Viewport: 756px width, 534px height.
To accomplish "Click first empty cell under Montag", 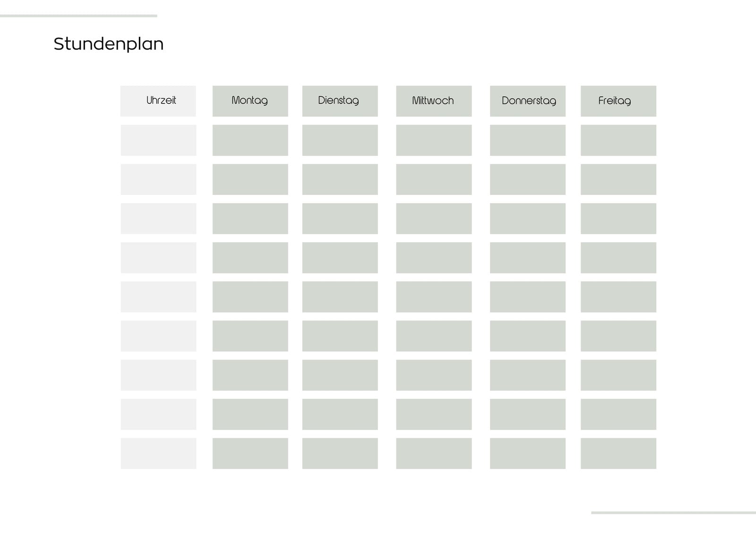I will (250, 140).
